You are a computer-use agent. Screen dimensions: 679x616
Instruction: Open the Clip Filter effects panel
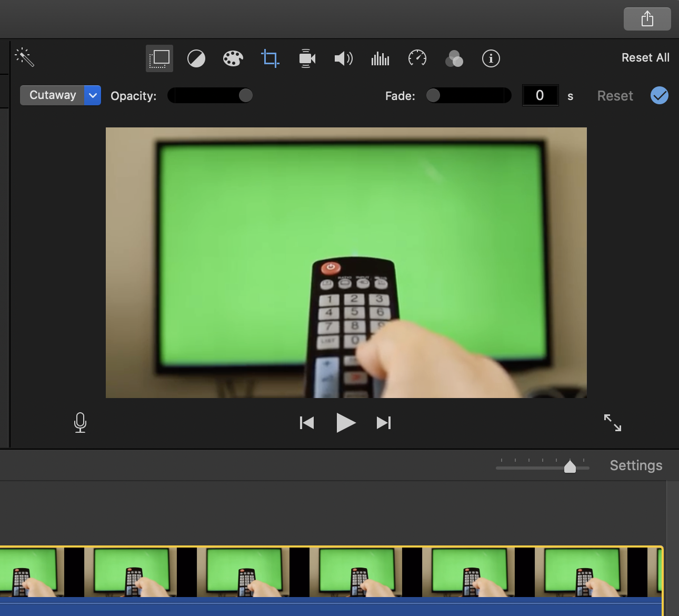point(454,58)
